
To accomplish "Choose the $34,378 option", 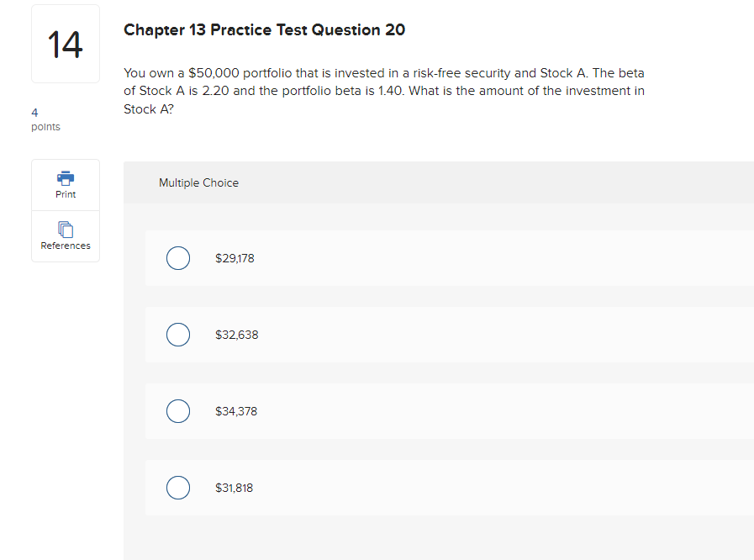I will point(178,411).
